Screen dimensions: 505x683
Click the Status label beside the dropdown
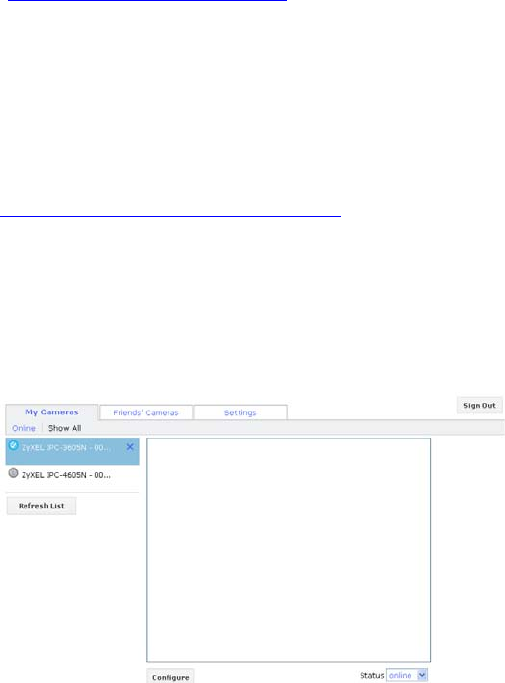[372, 675]
